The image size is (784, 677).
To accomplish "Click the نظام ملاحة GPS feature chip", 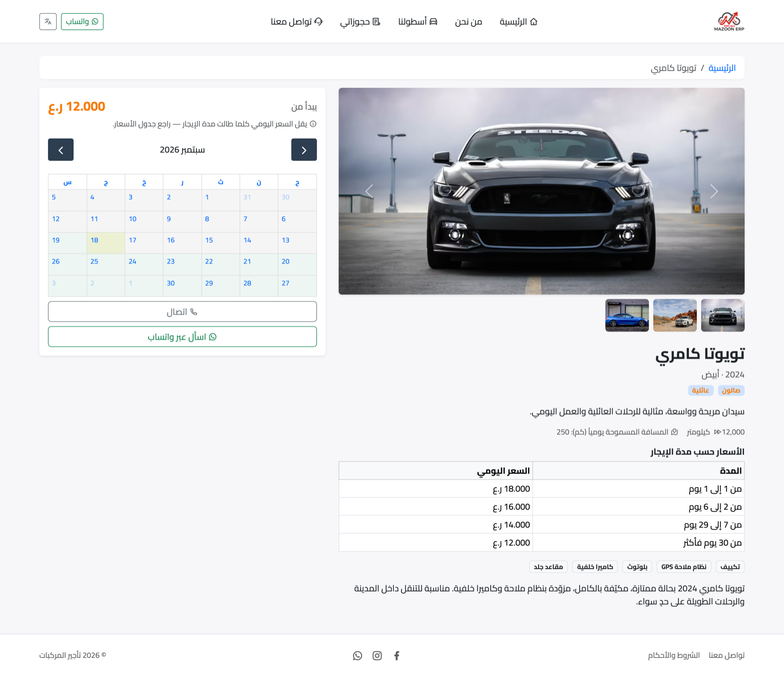I will (684, 567).
